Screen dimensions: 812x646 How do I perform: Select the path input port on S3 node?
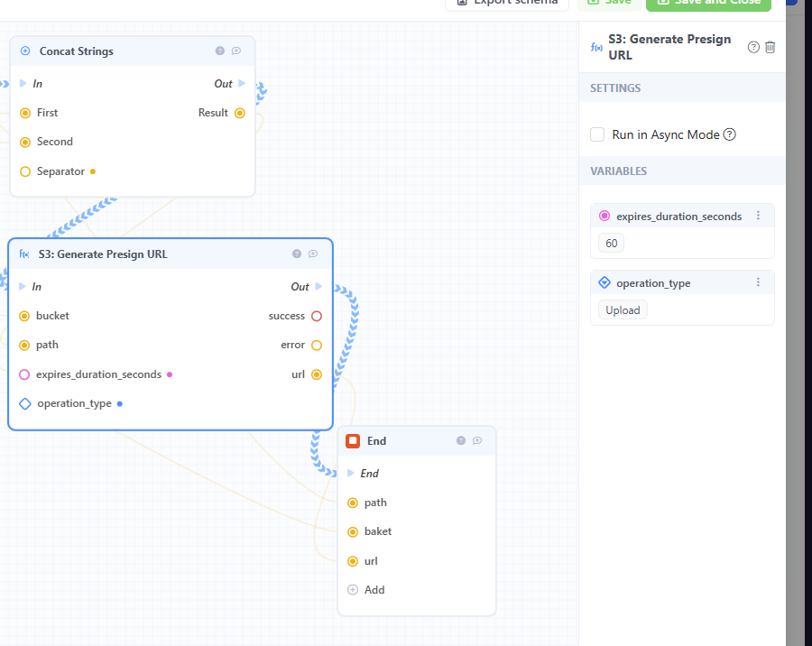pyautogui.click(x=24, y=345)
